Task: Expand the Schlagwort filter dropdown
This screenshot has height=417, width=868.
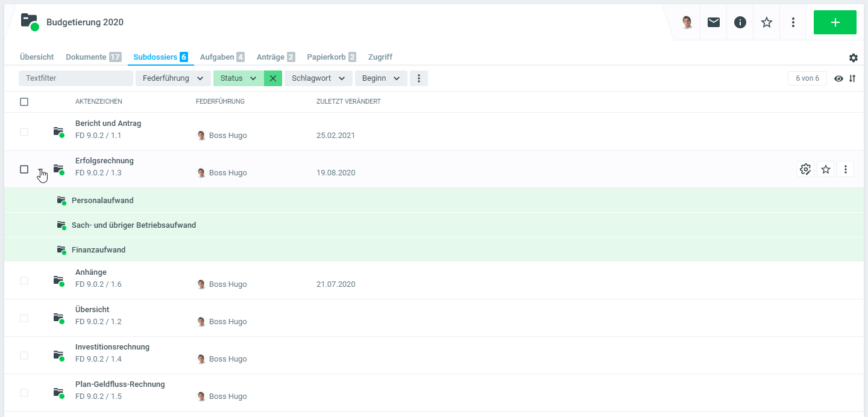Action: (x=318, y=78)
